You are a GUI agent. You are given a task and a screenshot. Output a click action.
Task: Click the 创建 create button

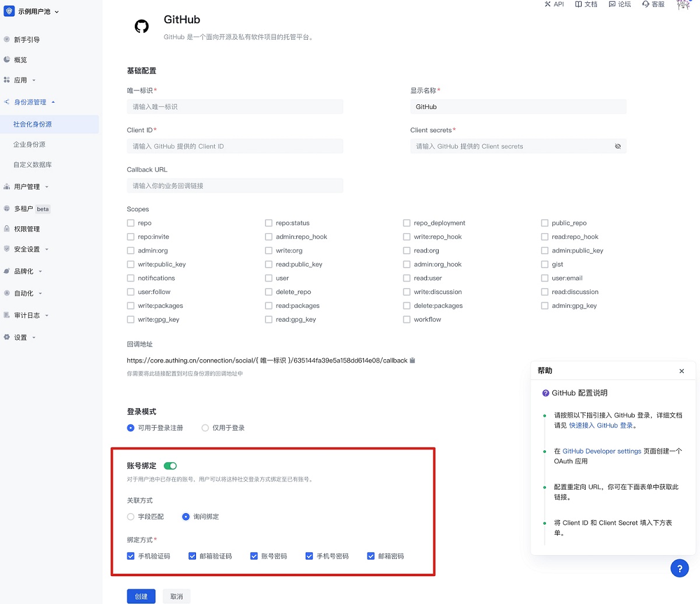[141, 596]
